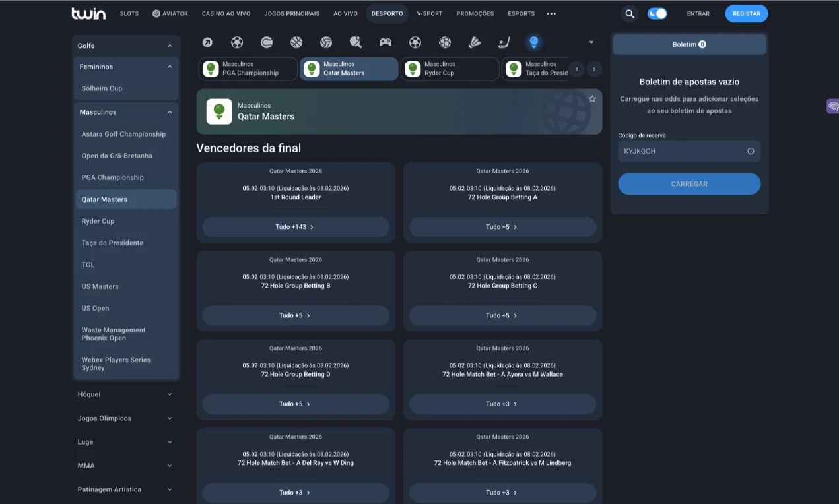Choose the volleyball sport icon
This screenshot has width=839, height=504.
tap(326, 42)
